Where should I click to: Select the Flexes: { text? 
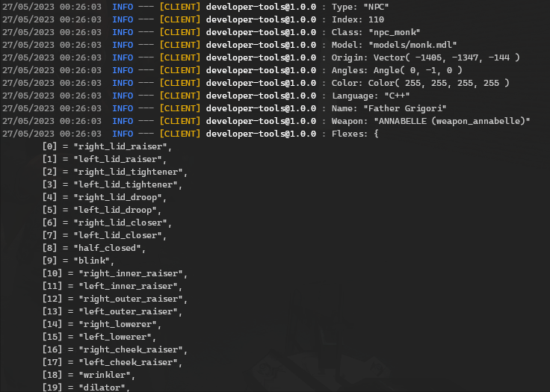pos(355,134)
